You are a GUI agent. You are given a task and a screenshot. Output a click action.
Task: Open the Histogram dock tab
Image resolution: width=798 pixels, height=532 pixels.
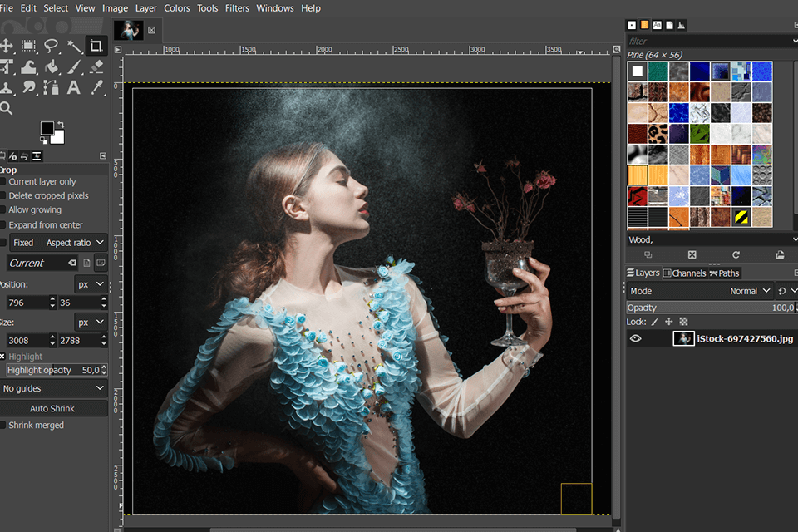tap(682, 25)
